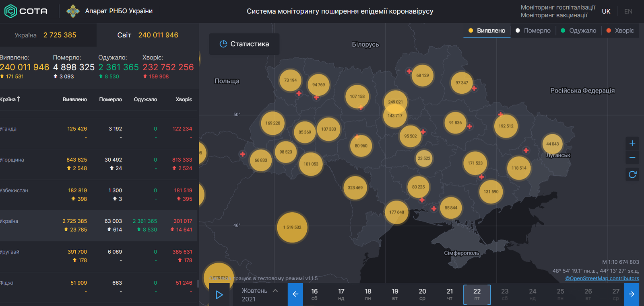This screenshot has width=644, height=306.
Task: Open the Статистика panel
Action: (244, 44)
